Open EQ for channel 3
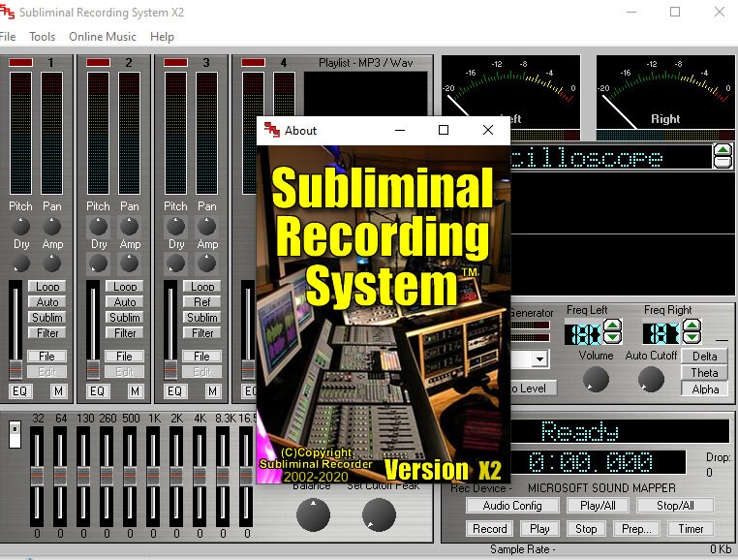Viewport: 738px width, 560px height. [x=174, y=390]
